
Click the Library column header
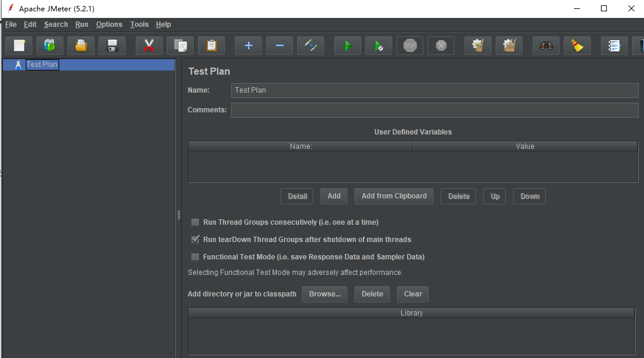click(x=411, y=313)
